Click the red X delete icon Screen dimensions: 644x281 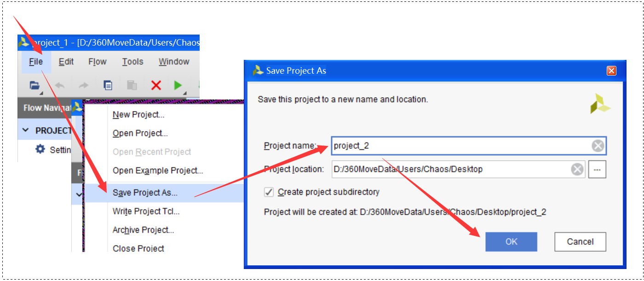[156, 85]
